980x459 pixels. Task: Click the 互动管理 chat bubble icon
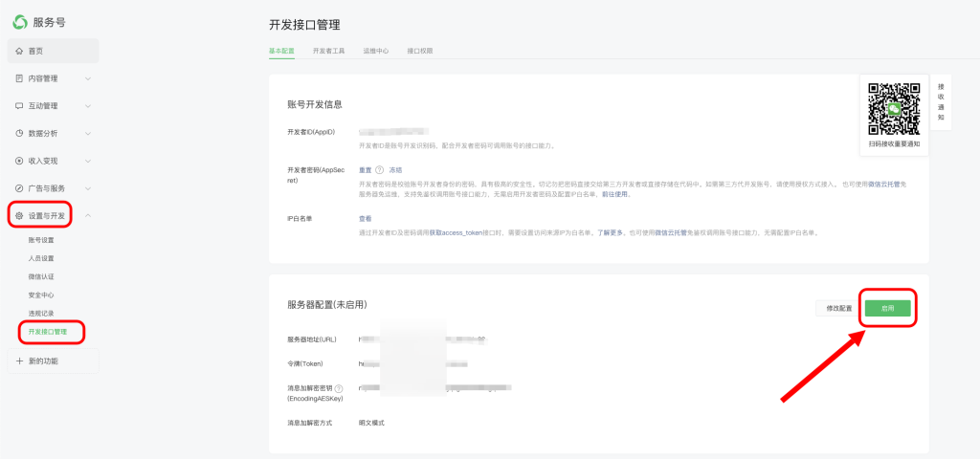pos(19,106)
